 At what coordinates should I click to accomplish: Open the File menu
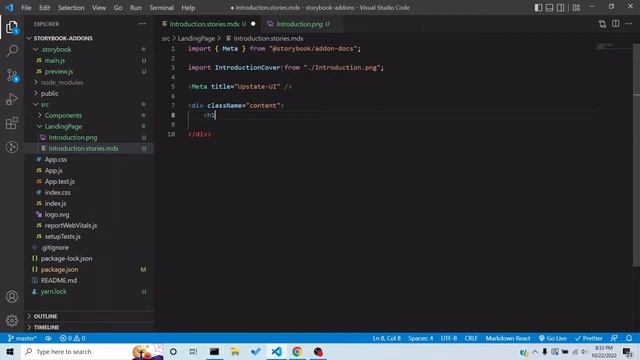(x=26, y=7)
